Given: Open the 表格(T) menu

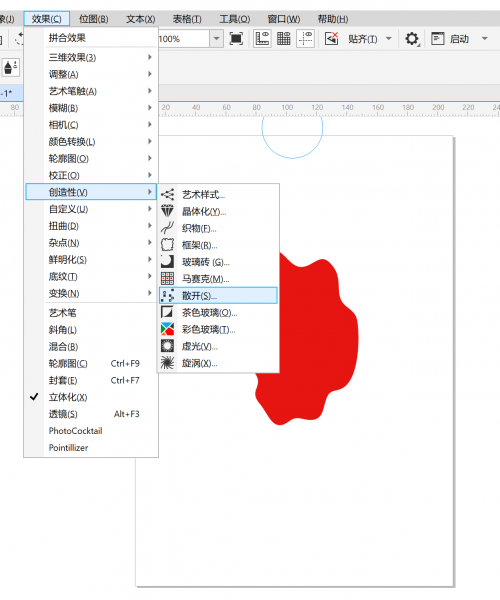Looking at the screenshot, I should click(187, 19).
